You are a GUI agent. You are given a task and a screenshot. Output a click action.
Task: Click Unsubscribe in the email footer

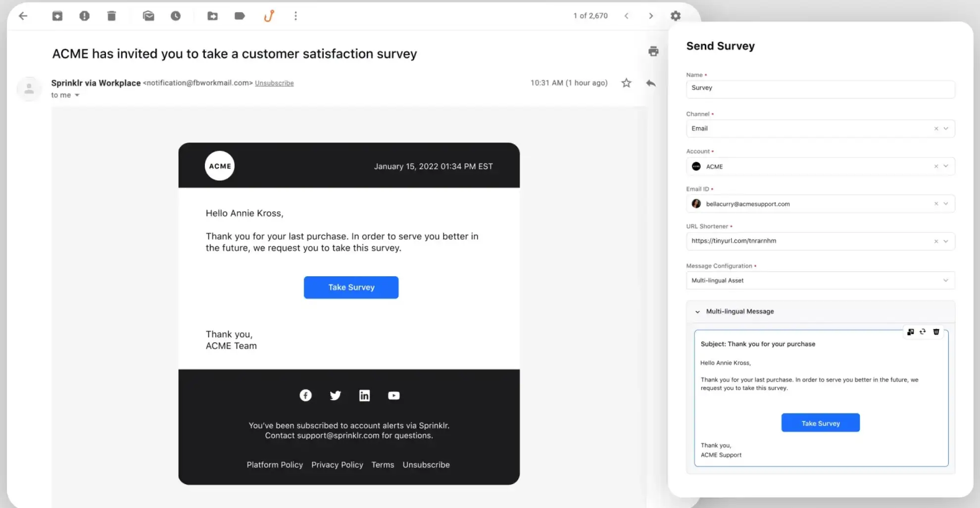(x=426, y=464)
